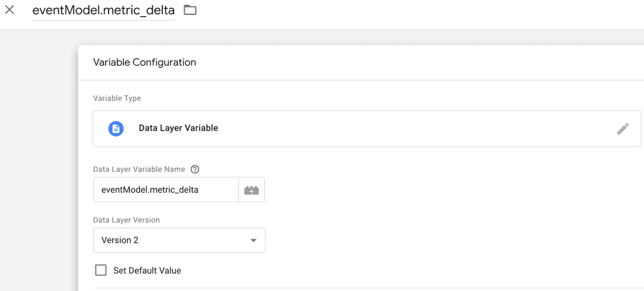
Task: Click the Data Layer Variable Name label
Action: point(139,169)
